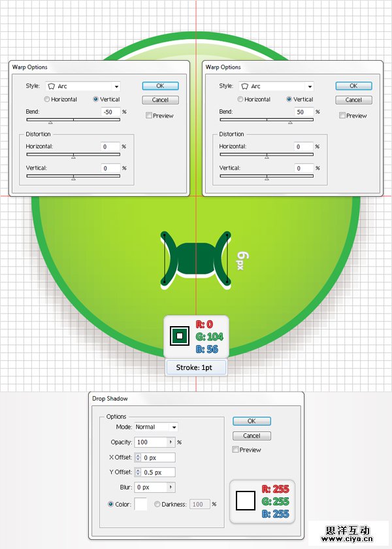Click Bend field showing -50

(x=110, y=112)
